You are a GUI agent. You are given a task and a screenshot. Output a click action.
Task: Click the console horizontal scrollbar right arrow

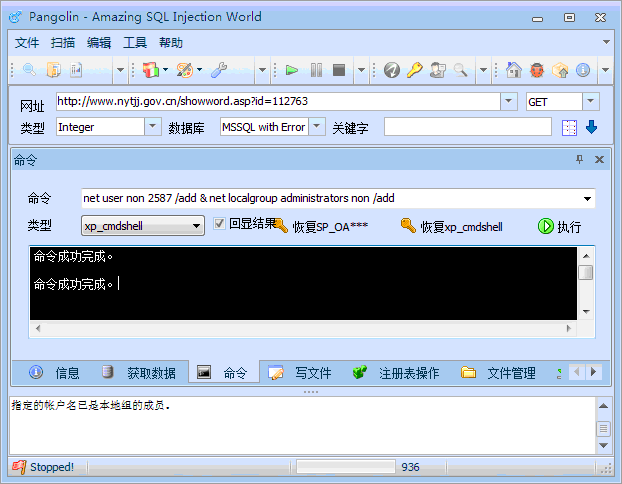(569, 328)
